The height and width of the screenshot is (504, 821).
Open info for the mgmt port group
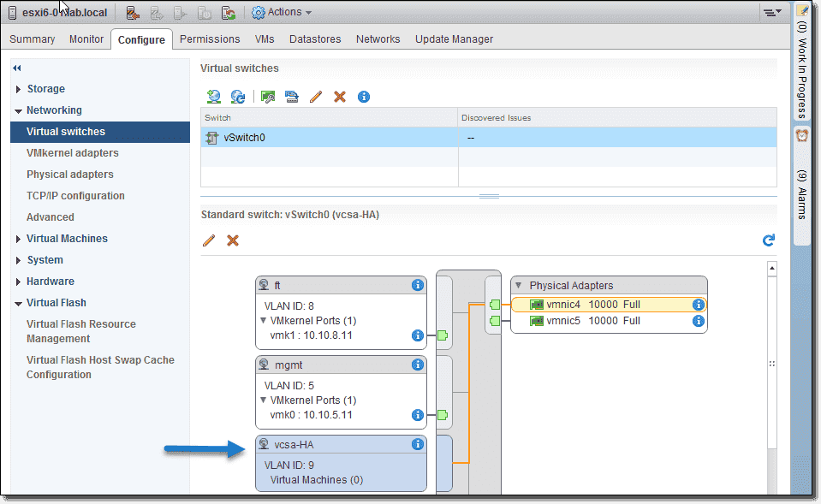tap(417, 365)
